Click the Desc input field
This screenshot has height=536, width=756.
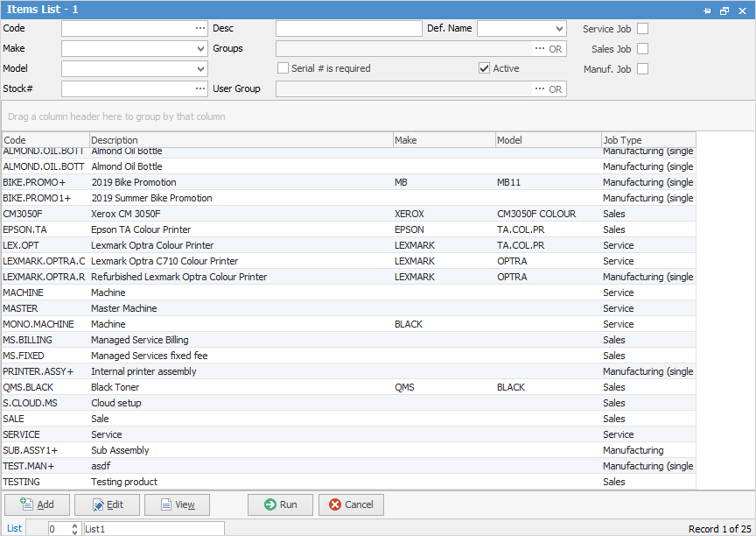pyautogui.click(x=348, y=29)
